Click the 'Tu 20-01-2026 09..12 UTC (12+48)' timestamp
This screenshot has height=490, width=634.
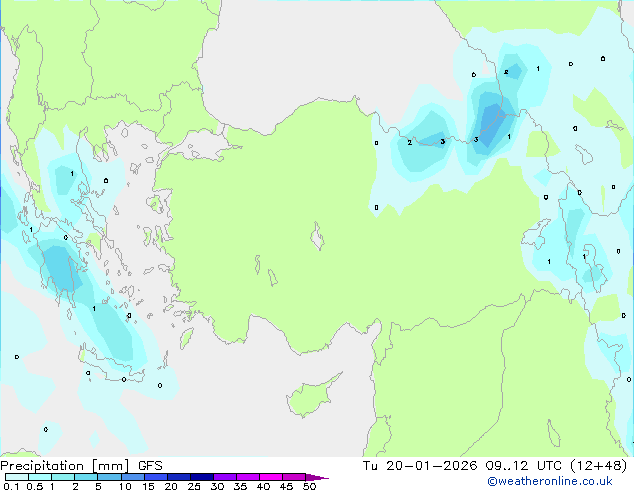pos(495,466)
